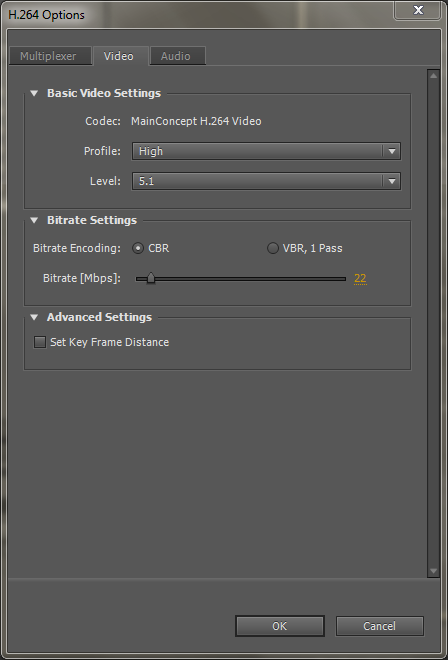Select the Video tab
The height and width of the screenshot is (660, 448).
coord(120,56)
